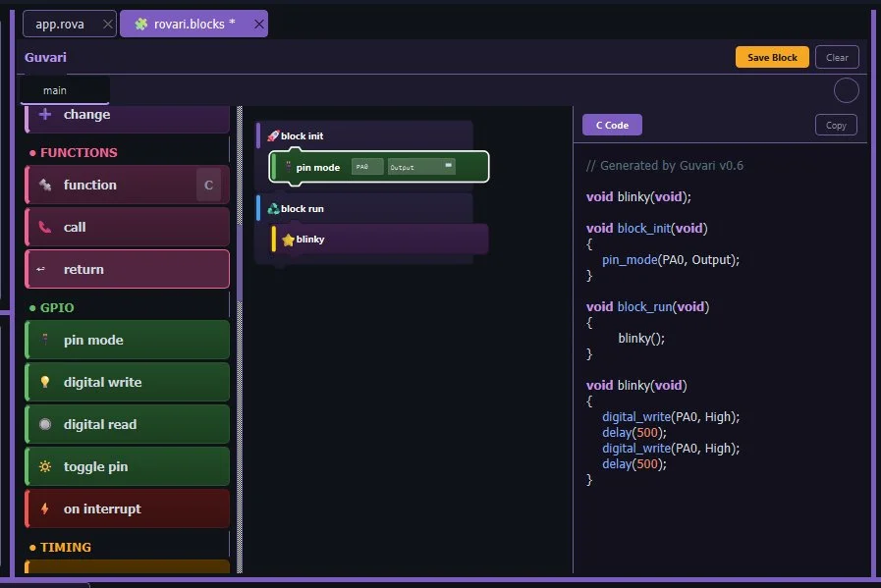
Task: Select the light bulb icon of digital write
Action: [x=45, y=382]
